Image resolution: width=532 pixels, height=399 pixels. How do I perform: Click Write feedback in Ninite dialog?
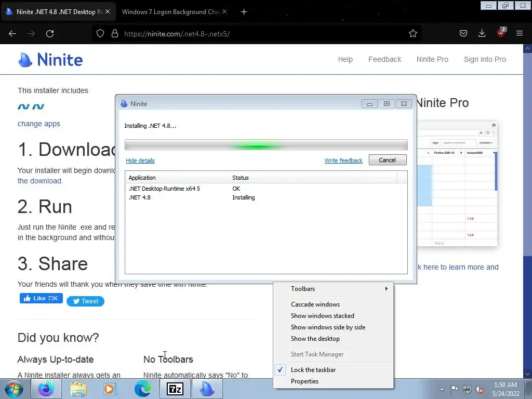(343, 161)
